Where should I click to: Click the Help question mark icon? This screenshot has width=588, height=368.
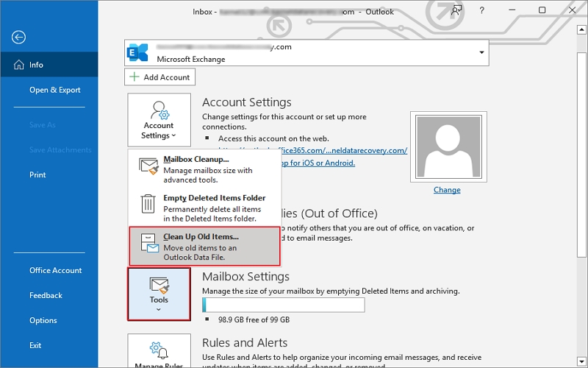coord(482,10)
